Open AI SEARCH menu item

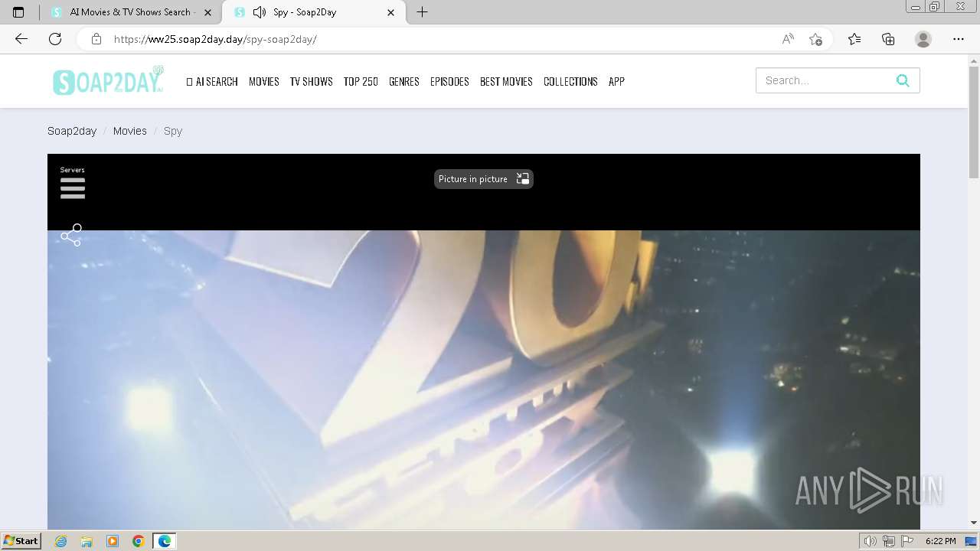(212, 81)
